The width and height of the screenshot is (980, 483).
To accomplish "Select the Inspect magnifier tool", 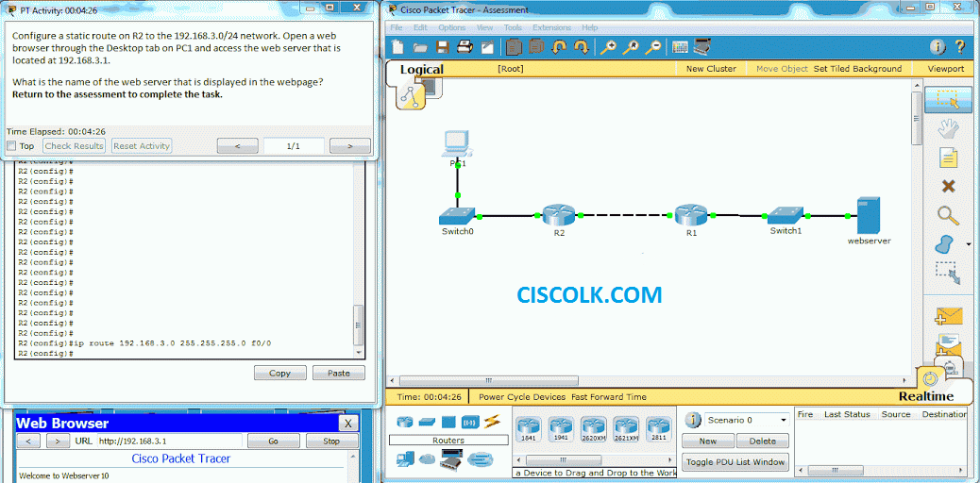I will [948, 215].
